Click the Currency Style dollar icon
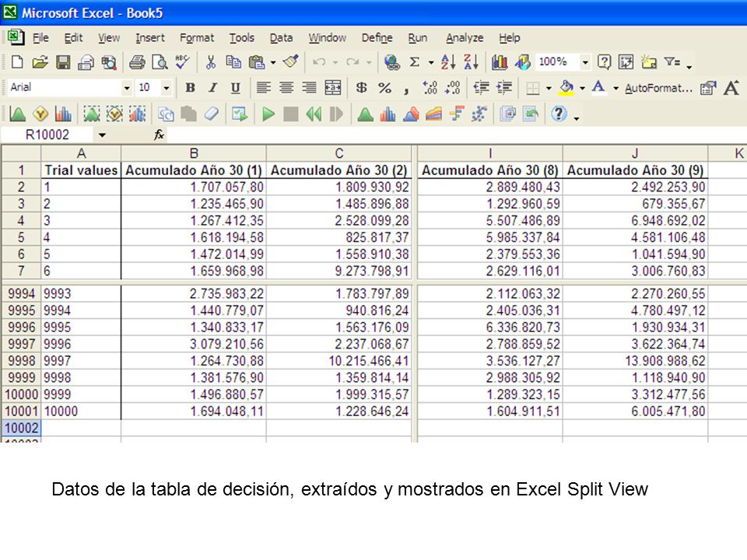The height and width of the screenshot is (560, 747). point(362,88)
